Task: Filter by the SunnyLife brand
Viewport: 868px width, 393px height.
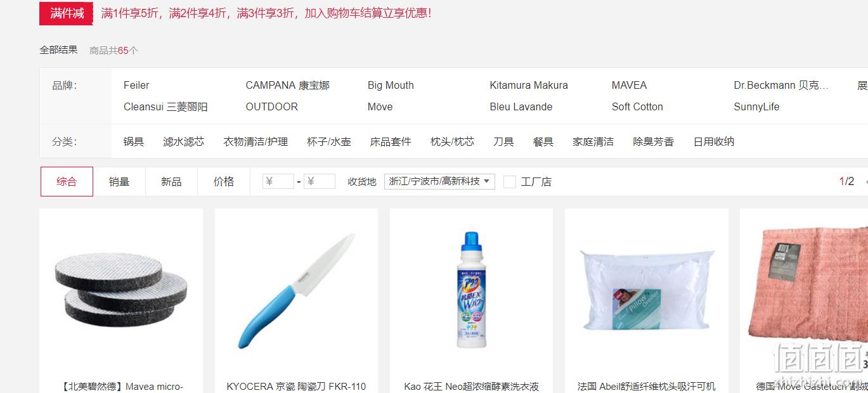Action: [756, 106]
